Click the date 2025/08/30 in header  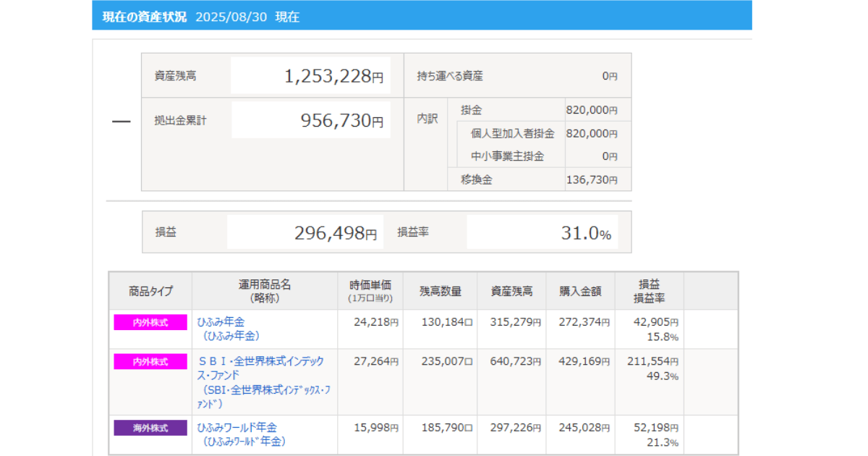click(231, 17)
